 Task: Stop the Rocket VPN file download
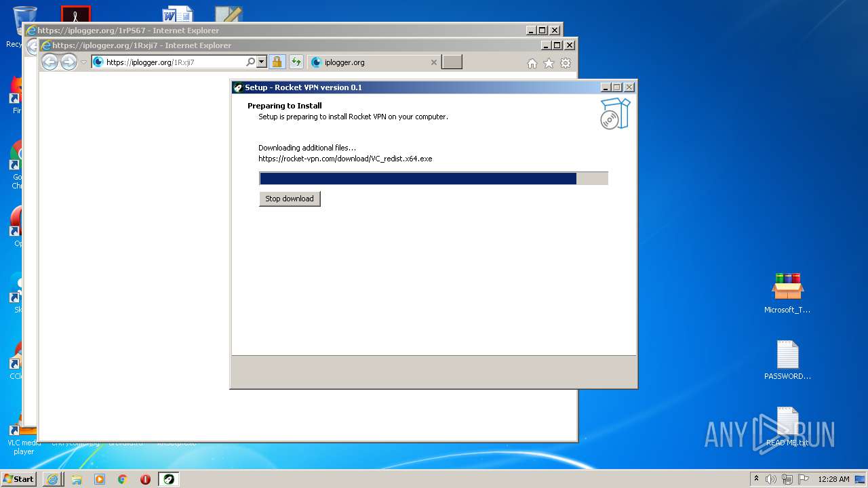pos(290,199)
